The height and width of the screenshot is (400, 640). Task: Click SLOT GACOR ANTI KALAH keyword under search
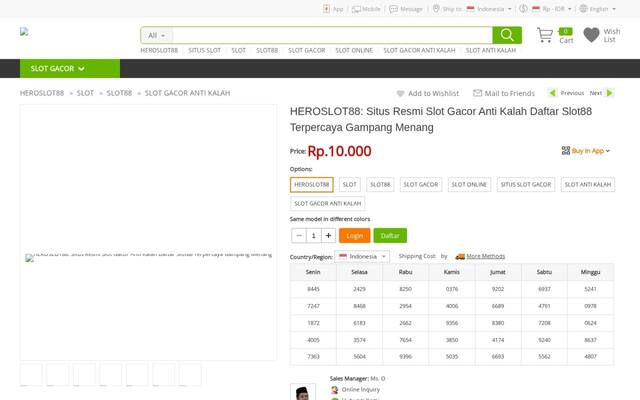coord(419,50)
